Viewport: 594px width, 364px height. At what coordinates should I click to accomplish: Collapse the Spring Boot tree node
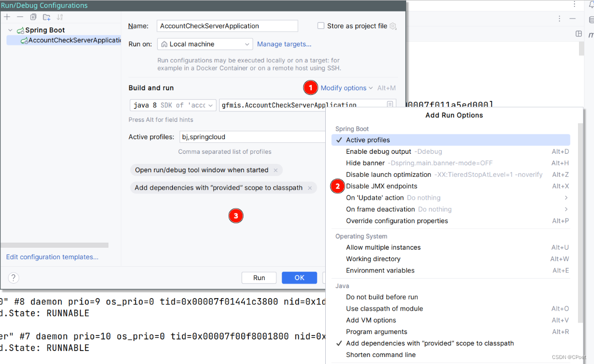click(10, 30)
